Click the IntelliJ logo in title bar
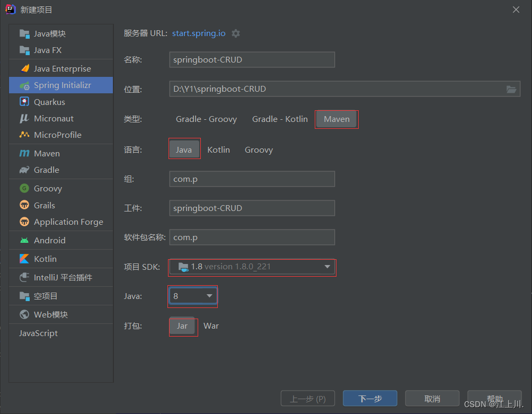This screenshot has height=414, width=532. click(11, 10)
